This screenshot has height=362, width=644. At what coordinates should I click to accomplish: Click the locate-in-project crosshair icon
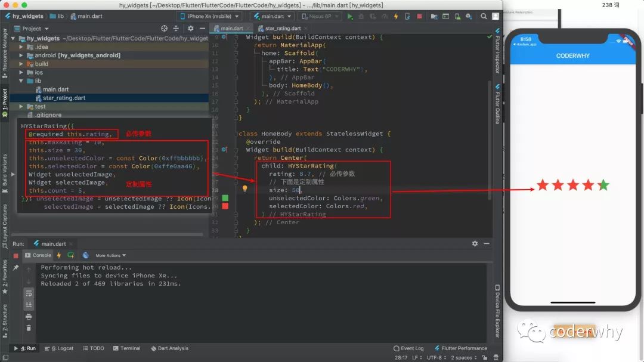pos(165,29)
